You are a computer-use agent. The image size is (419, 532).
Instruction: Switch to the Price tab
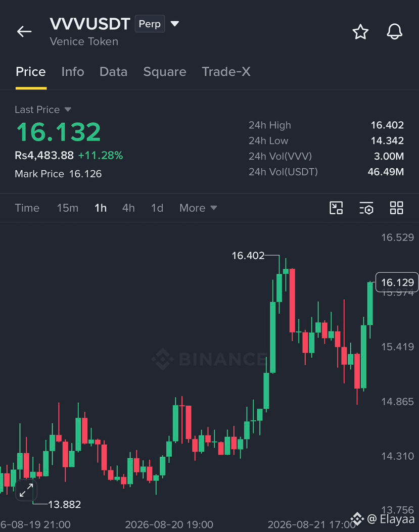click(x=31, y=72)
